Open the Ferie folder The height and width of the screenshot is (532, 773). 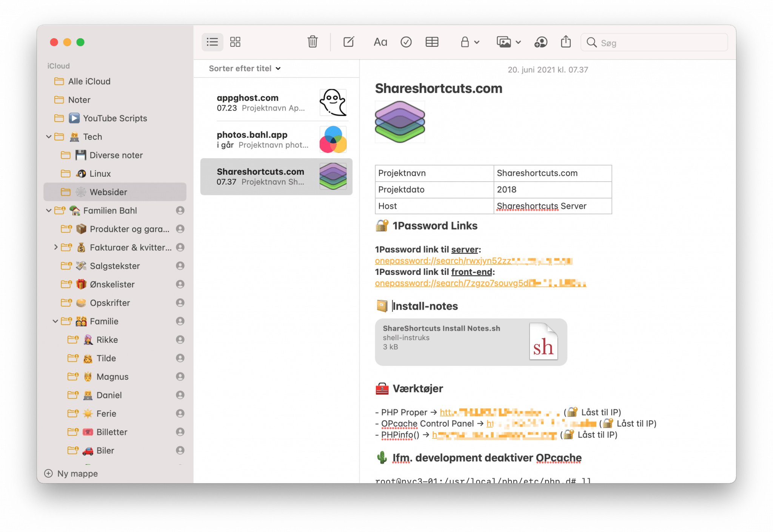coord(115,414)
